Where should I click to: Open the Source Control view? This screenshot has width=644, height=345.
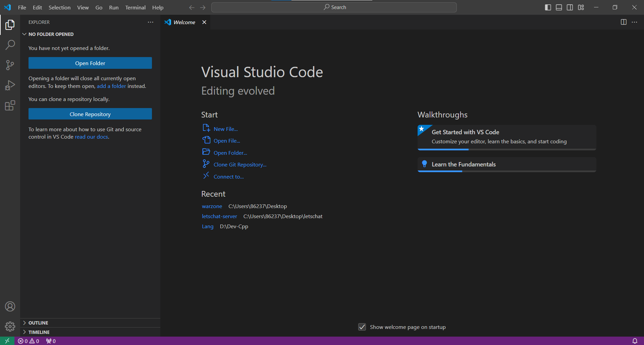[10, 65]
